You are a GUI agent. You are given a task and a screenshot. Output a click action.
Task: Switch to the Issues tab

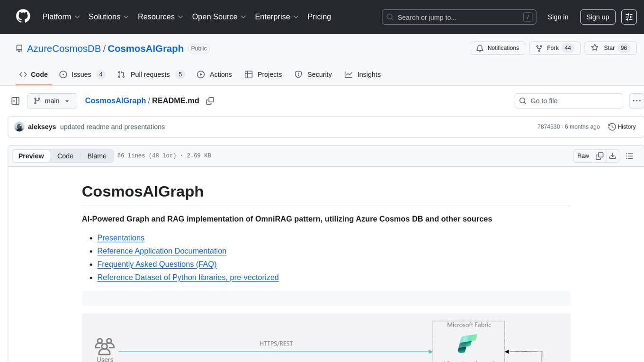click(x=82, y=74)
